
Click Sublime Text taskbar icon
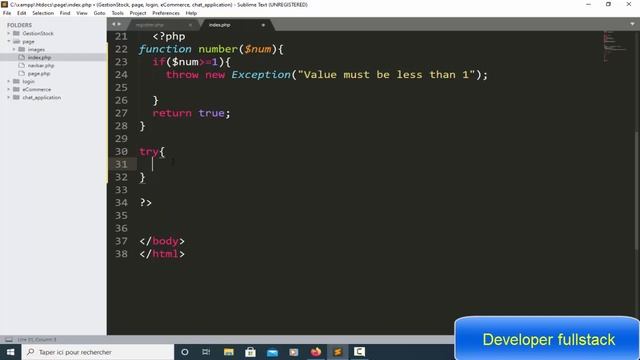click(x=338, y=352)
